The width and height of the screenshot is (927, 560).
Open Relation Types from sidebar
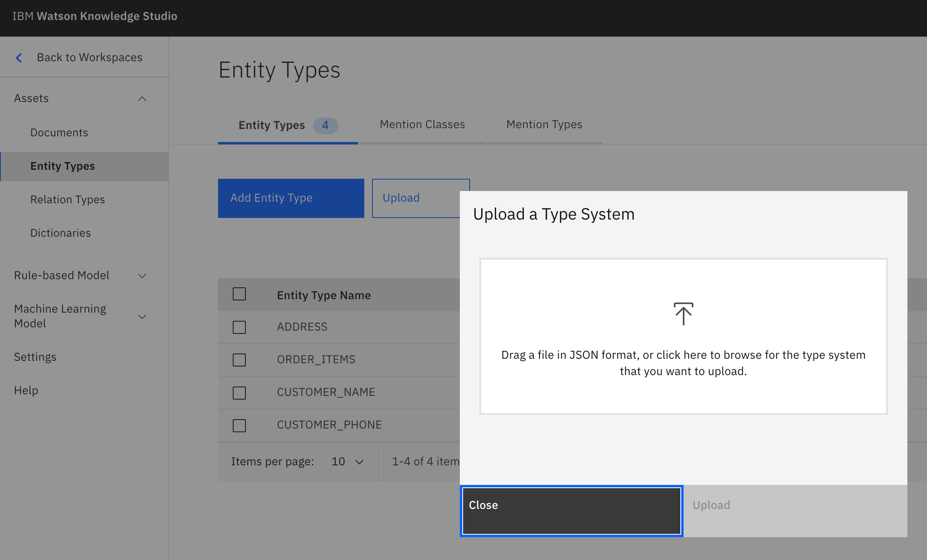(68, 199)
